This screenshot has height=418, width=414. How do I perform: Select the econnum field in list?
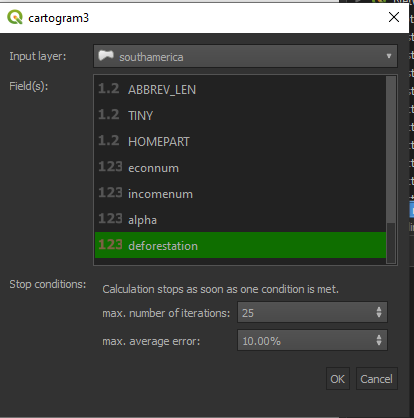tap(240, 167)
